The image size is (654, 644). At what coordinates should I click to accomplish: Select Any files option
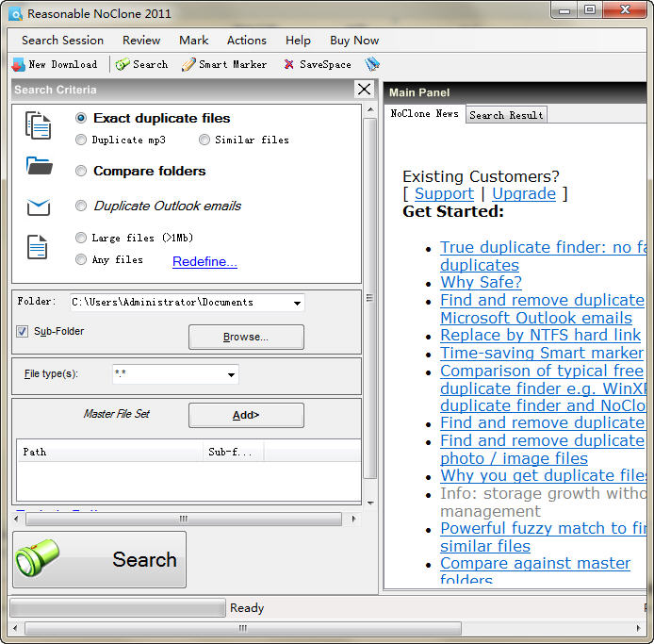click(x=81, y=259)
